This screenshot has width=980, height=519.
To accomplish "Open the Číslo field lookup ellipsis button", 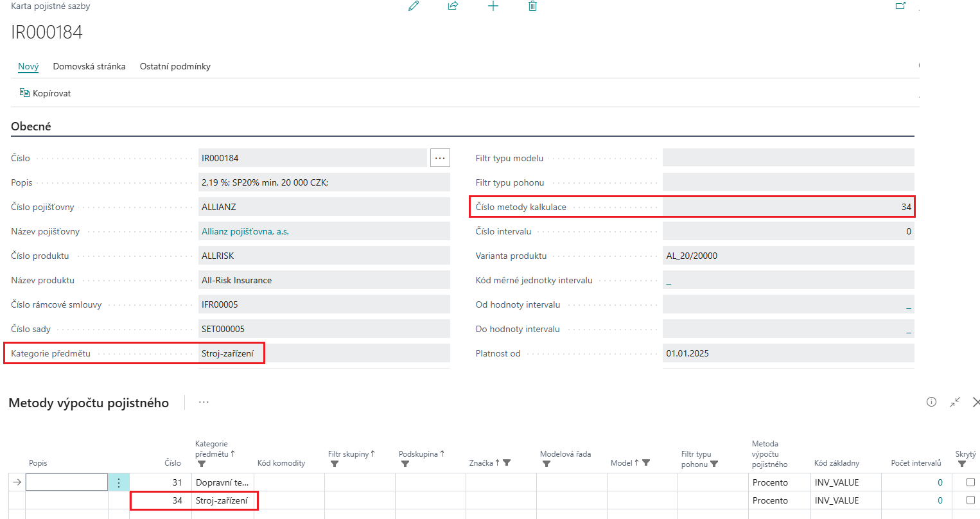I will (x=440, y=158).
